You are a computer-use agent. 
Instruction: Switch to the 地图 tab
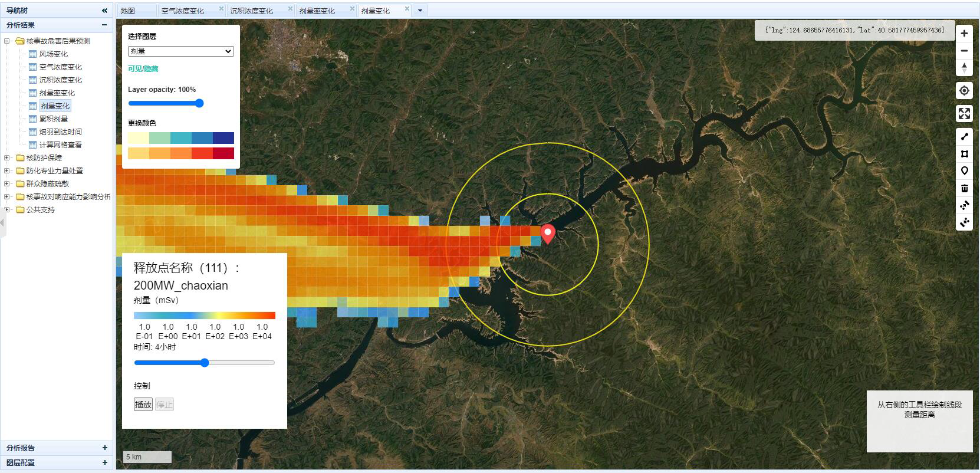(128, 11)
